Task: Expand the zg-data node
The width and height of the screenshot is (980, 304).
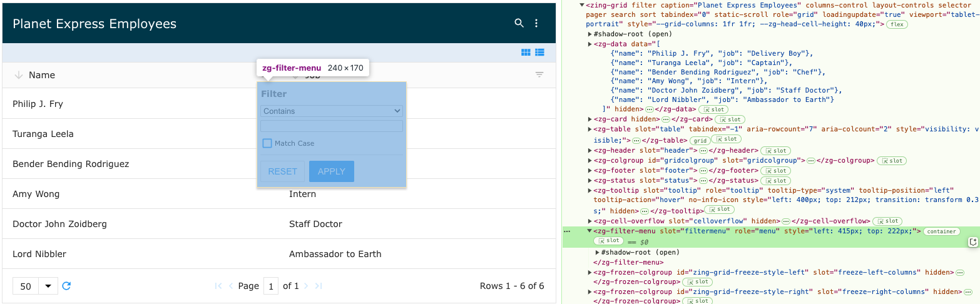Action: pyautogui.click(x=590, y=44)
